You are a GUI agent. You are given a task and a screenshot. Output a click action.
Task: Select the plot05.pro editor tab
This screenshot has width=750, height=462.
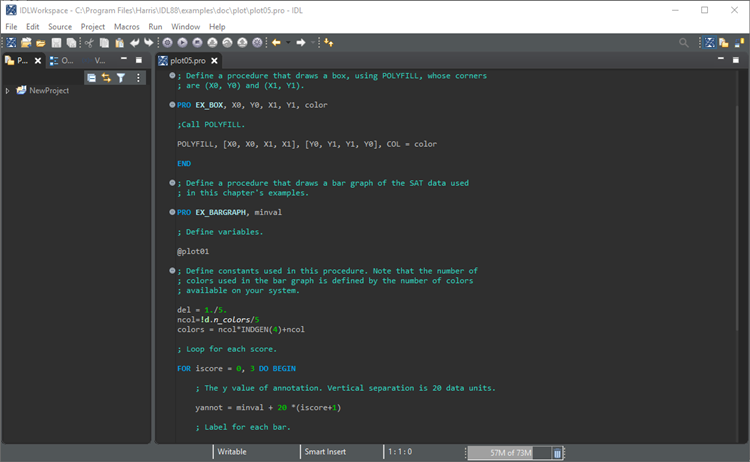coord(187,61)
